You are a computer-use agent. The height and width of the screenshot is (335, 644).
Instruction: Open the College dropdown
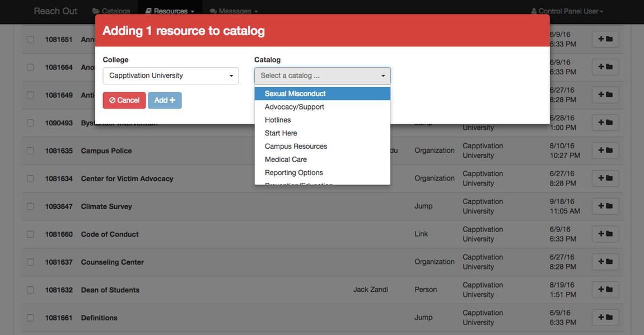[171, 76]
